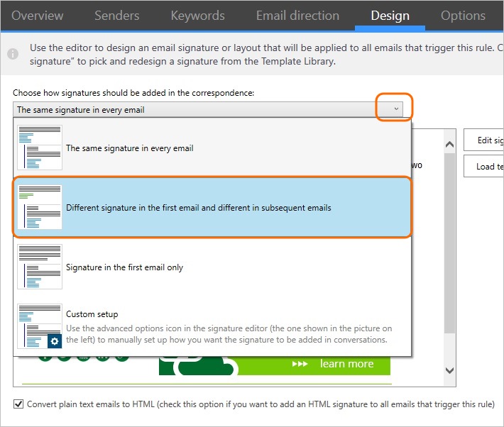
Task: Click thumbnail of different first email signature
Action: 40,207
